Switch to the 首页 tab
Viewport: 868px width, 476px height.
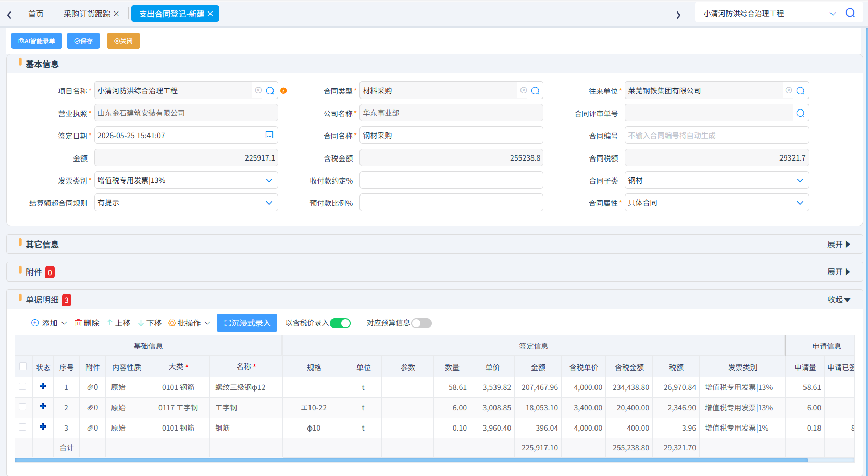click(36, 14)
